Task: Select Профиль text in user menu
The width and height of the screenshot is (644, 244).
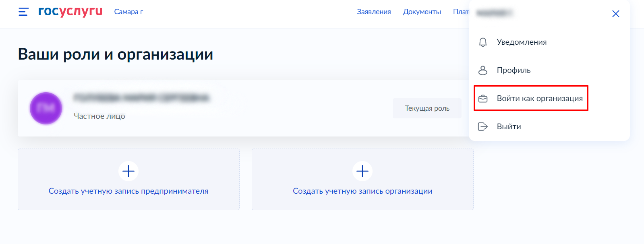Action: [514, 70]
